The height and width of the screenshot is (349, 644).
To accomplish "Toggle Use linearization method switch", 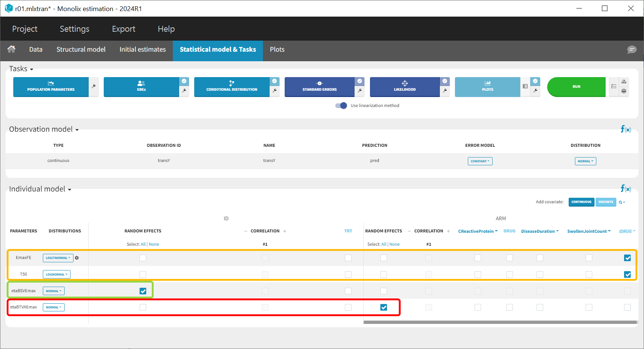I will (x=341, y=106).
